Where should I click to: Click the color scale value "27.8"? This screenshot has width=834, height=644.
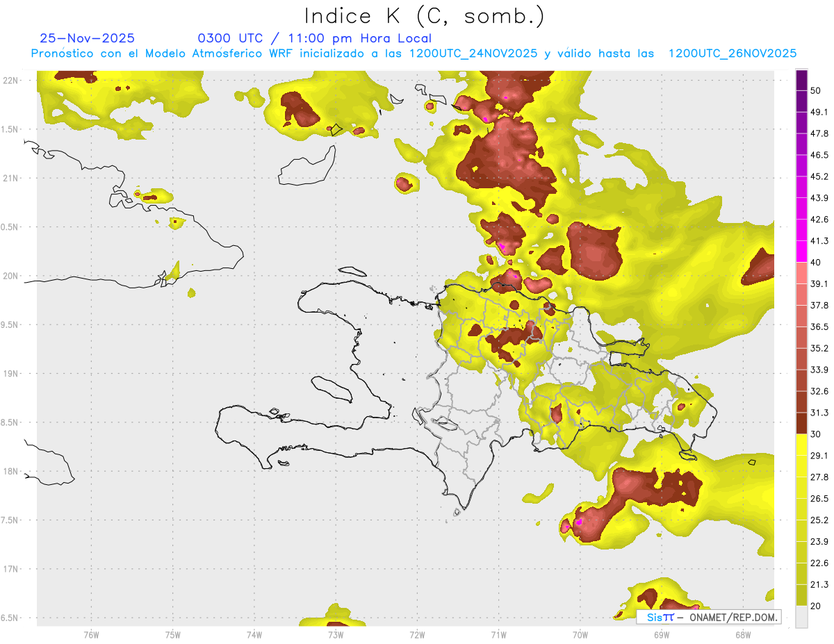tap(819, 477)
